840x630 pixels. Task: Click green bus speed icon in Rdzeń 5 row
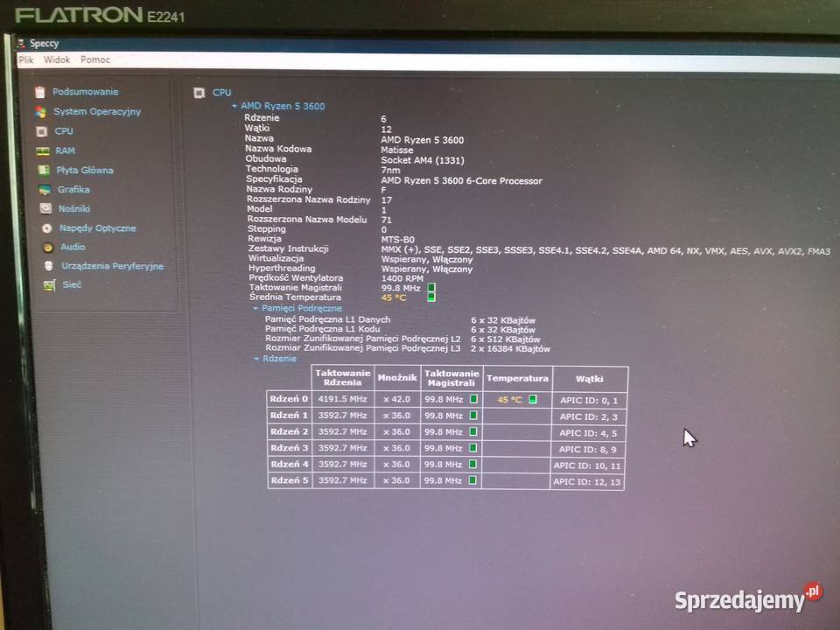(472, 480)
